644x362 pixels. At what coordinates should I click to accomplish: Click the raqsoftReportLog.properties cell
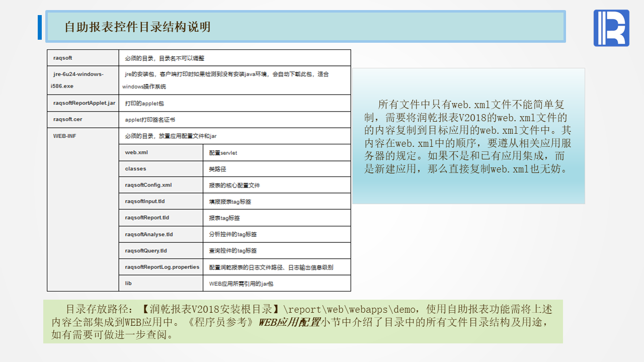pyautogui.click(x=161, y=267)
